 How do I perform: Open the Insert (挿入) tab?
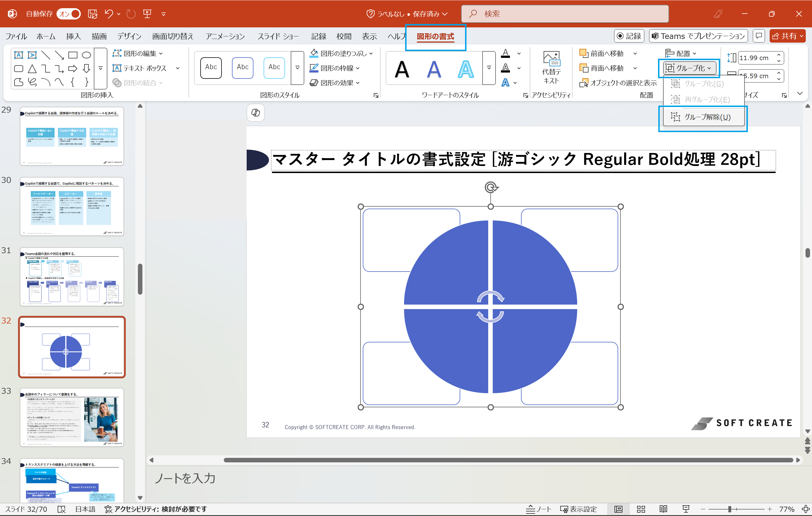(73, 36)
